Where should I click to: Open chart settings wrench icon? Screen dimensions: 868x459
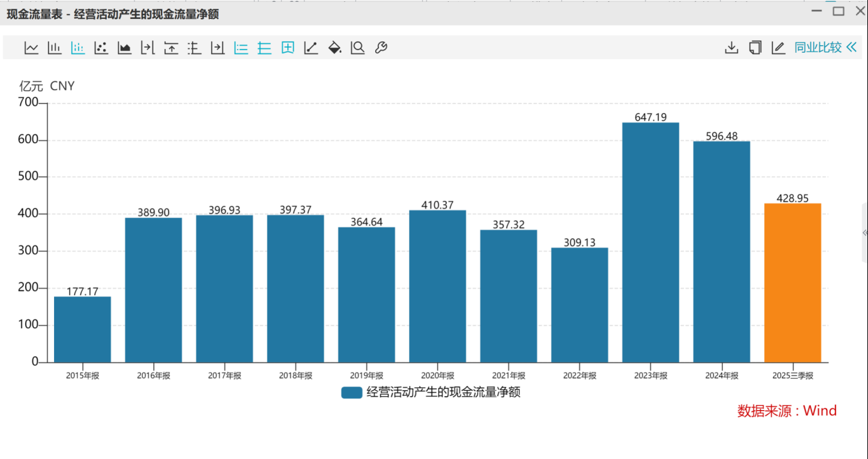pyautogui.click(x=381, y=48)
